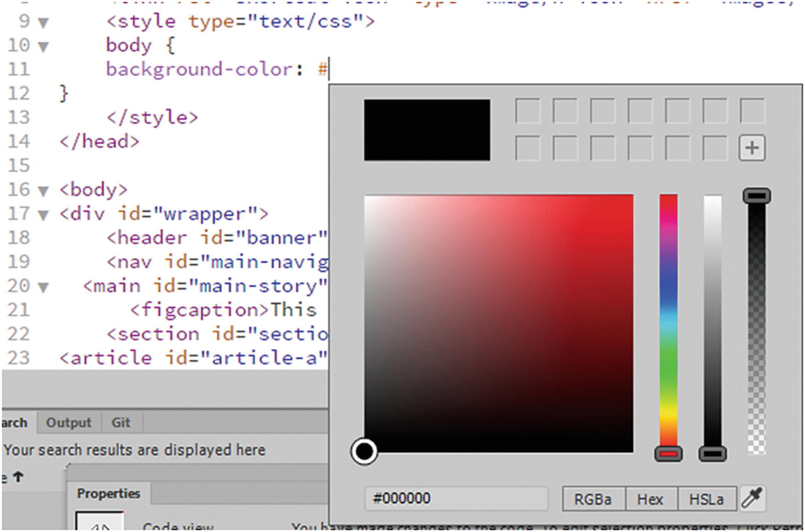Click the black color preview swatch
The width and height of the screenshot is (805, 532).
coord(427,129)
